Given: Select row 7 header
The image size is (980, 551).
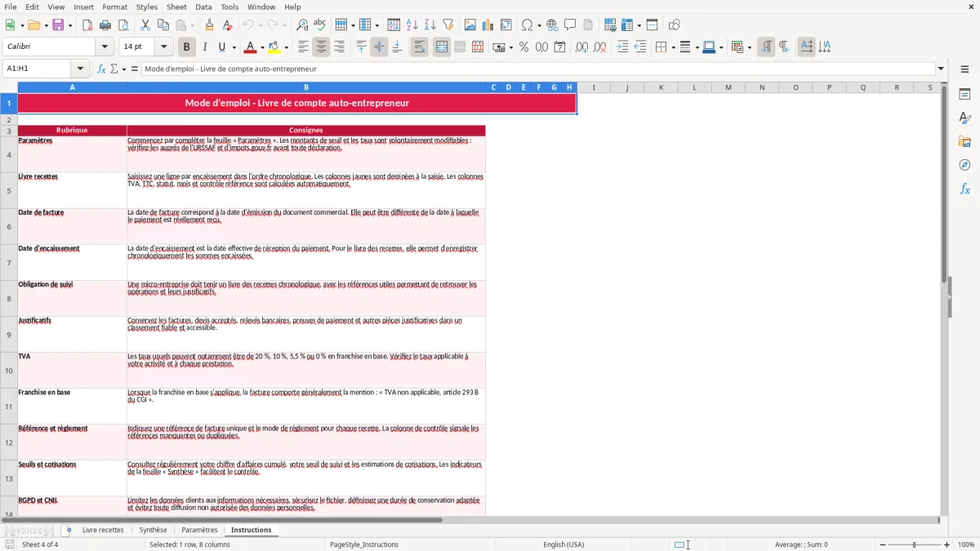Looking at the screenshot, I should [9, 263].
